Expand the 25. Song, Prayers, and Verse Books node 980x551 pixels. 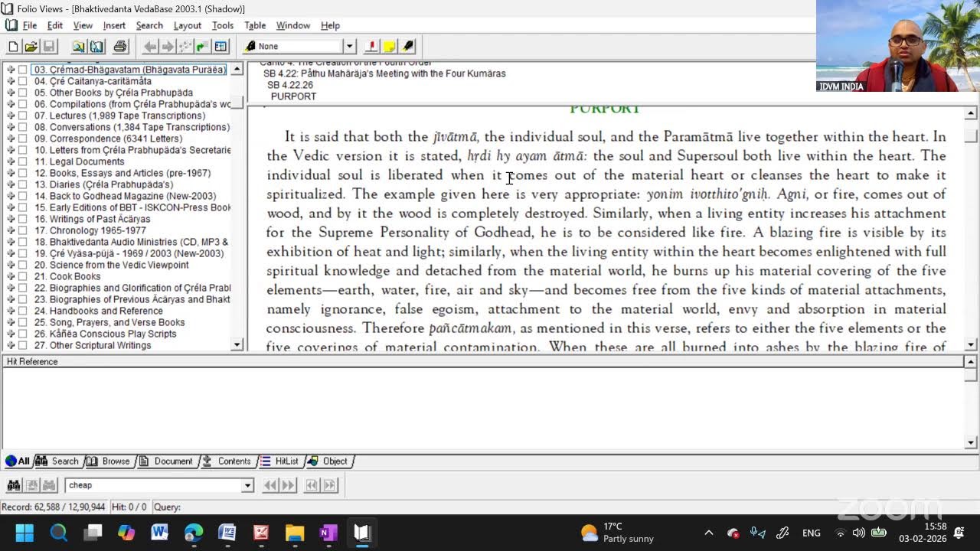tap(11, 322)
